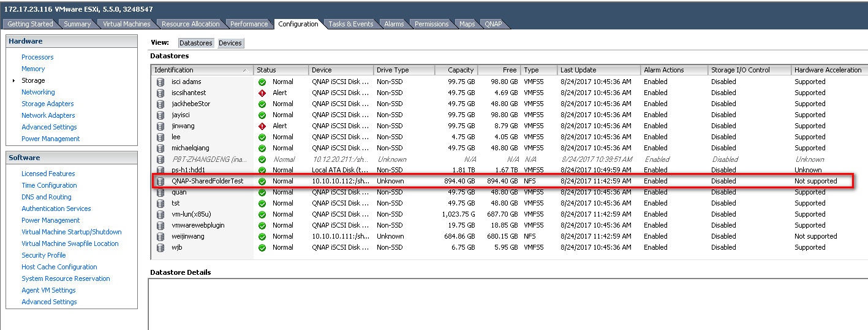This screenshot has width=868, height=330.
Task: Click the green Normal status icon for isci adams
Action: tap(262, 82)
